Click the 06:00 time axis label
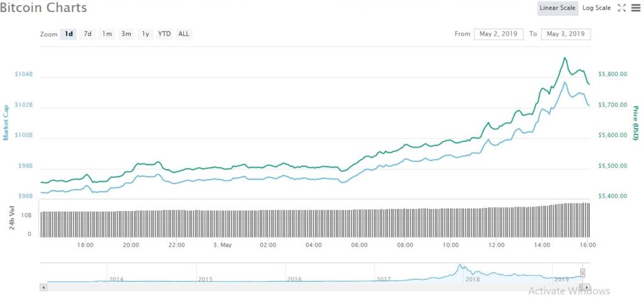This screenshot has height=297, width=644. tap(359, 246)
